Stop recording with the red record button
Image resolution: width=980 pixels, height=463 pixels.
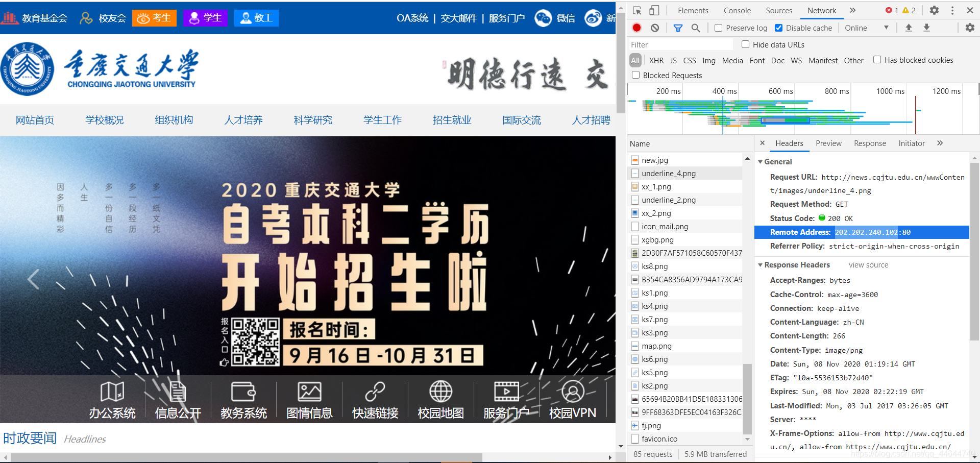coord(636,28)
